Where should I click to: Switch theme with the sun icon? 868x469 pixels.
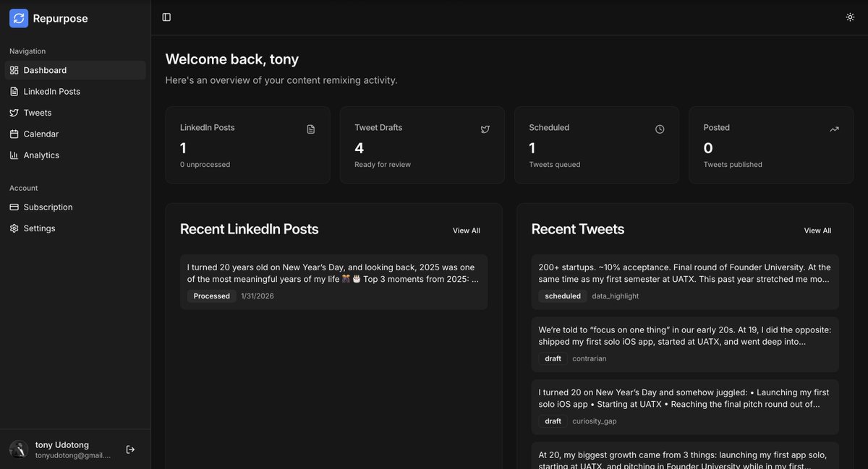850,17
